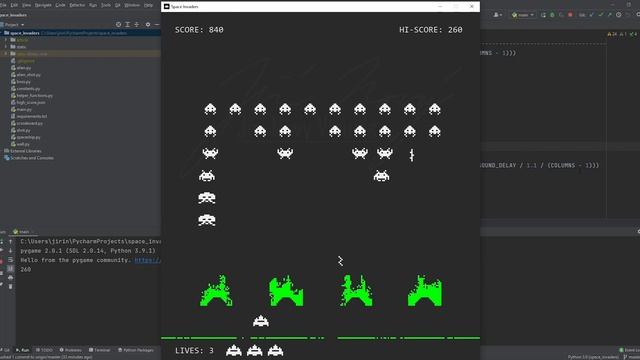The width and height of the screenshot is (640, 360).
Task: Click the player spaceship in the game
Action: click(x=261, y=321)
